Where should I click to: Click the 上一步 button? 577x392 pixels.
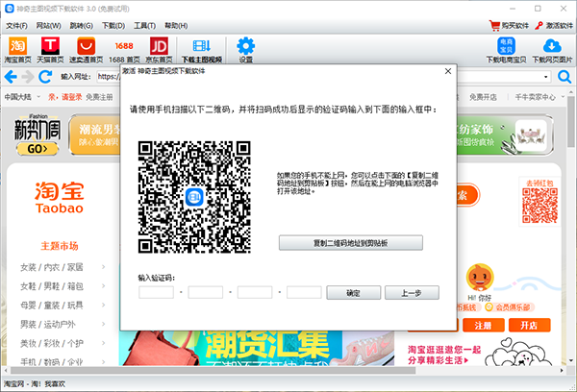click(412, 292)
